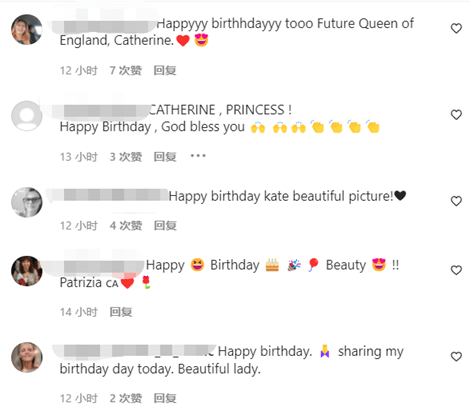Image resolution: width=470 pixels, height=411 pixels.
Task: View the 3次赞 likes list
Action: 126,157
